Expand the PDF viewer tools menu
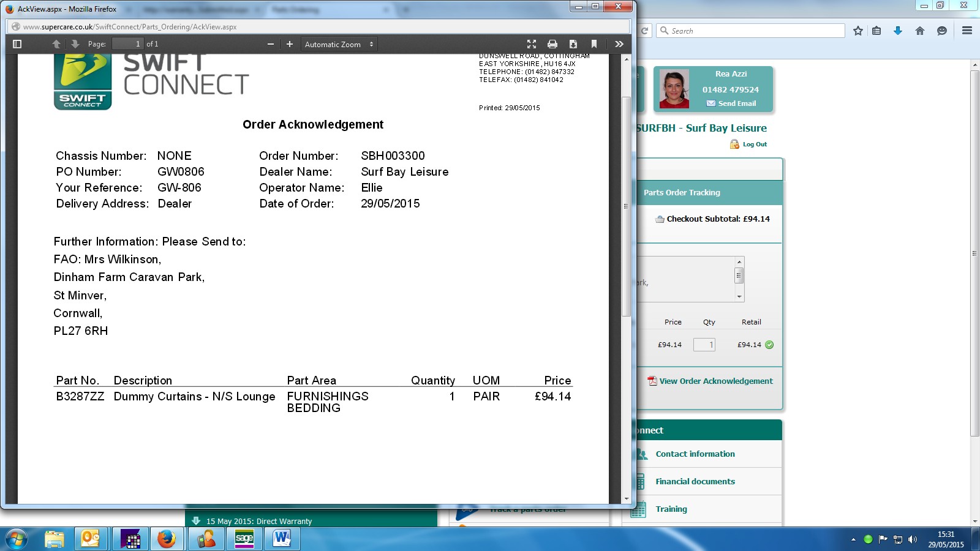 [x=619, y=44]
